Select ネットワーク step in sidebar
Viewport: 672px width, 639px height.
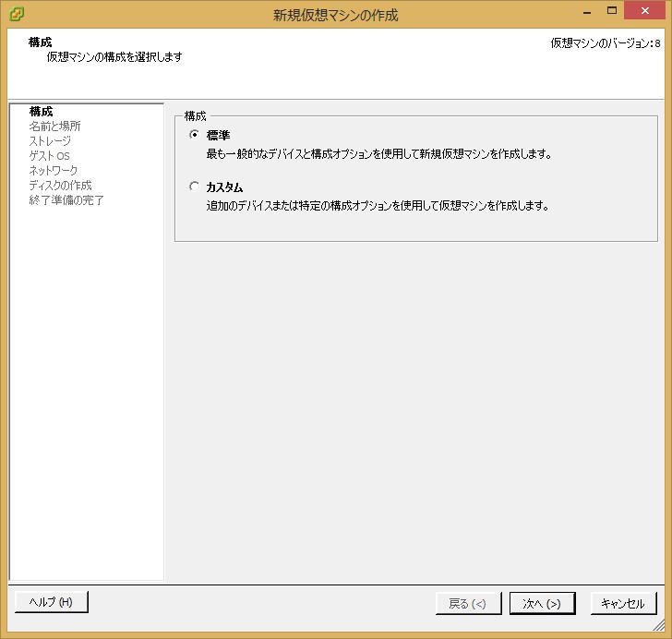(x=54, y=170)
